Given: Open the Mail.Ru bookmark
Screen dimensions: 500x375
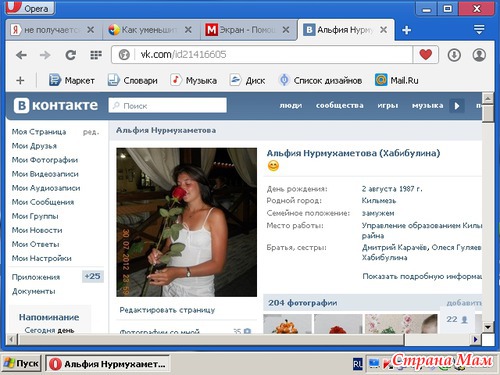Looking at the screenshot, I should [397, 80].
